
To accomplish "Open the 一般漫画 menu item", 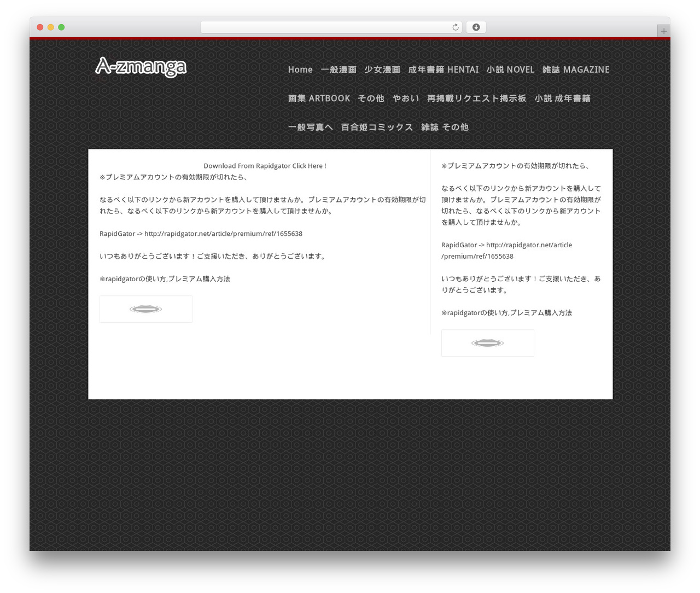I will (x=339, y=69).
